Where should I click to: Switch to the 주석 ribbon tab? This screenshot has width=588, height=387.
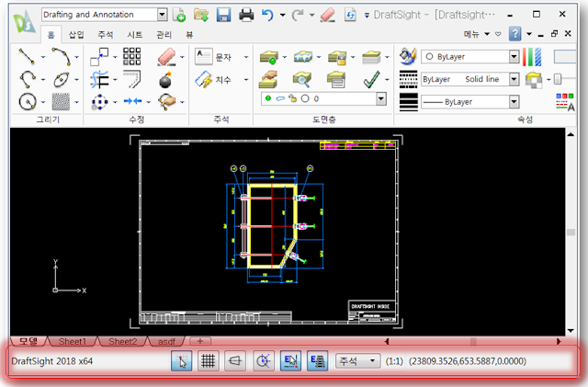point(106,35)
